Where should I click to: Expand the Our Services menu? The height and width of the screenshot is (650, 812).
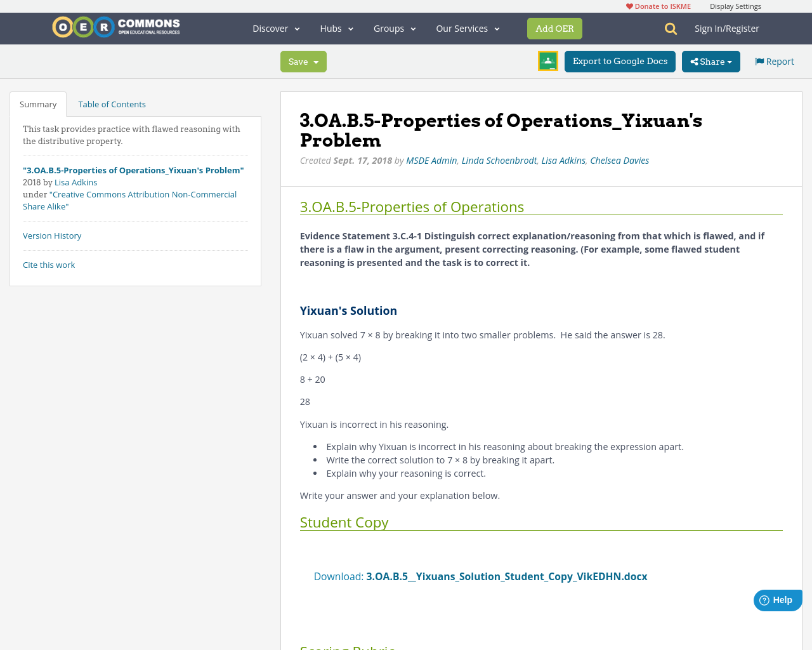click(x=467, y=28)
